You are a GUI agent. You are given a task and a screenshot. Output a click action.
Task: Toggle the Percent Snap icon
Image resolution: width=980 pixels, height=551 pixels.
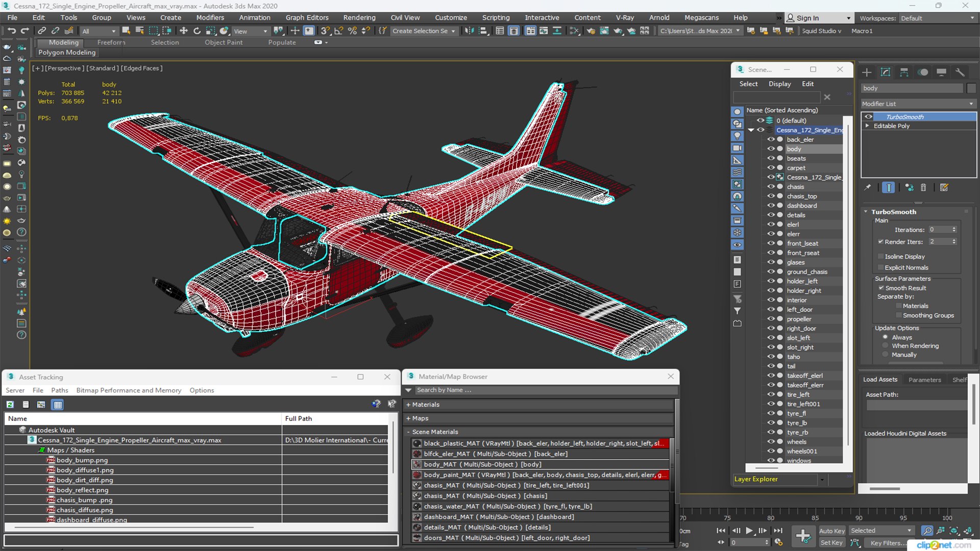pyautogui.click(x=352, y=31)
